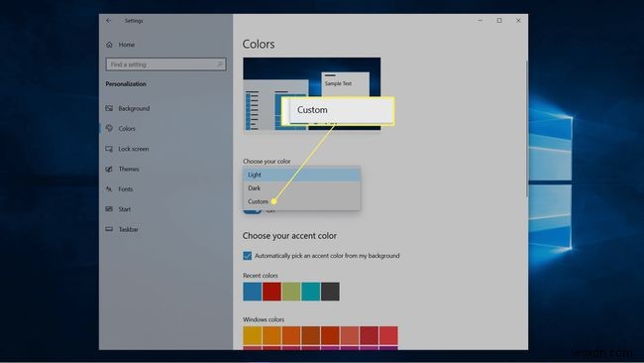This screenshot has width=644, height=363.
Task: Pick the blue recent color
Action: coord(253,292)
